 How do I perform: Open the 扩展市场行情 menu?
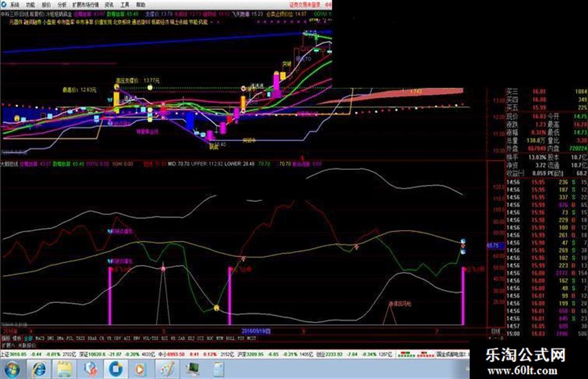[85, 5]
